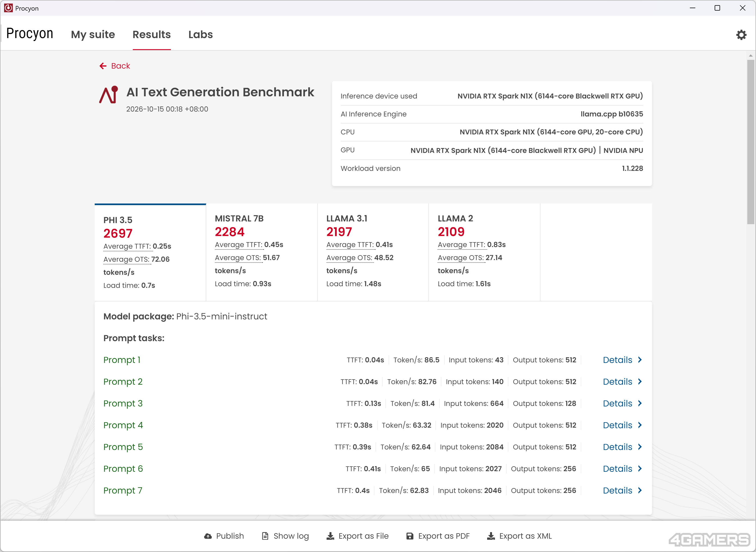This screenshot has height=552, width=756.
Task: Click the Show log document icon
Action: tap(265, 536)
